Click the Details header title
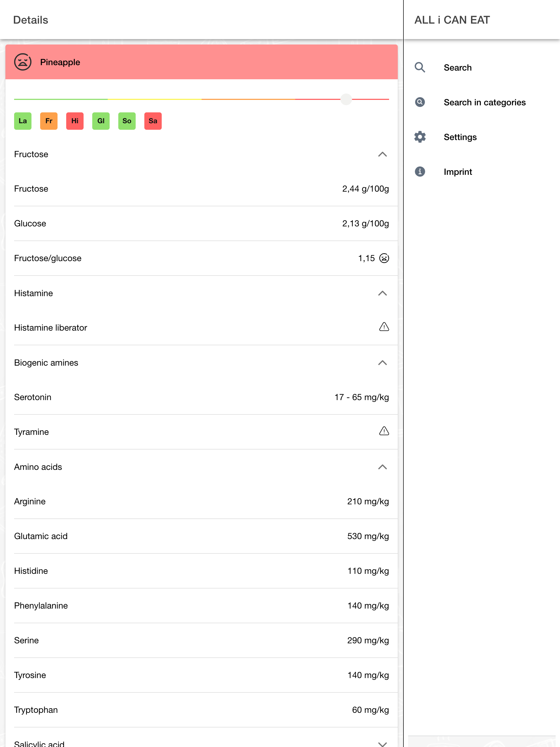Viewport: 560px width, 747px height. [x=30, y=20]
